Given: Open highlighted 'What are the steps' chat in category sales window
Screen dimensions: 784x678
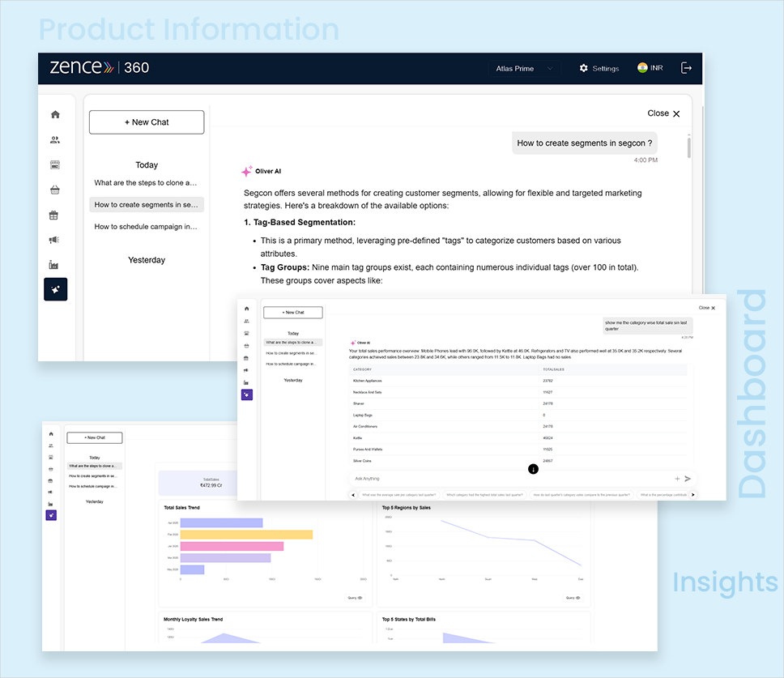Looking at the screenshot, I should tap(293, 343).
